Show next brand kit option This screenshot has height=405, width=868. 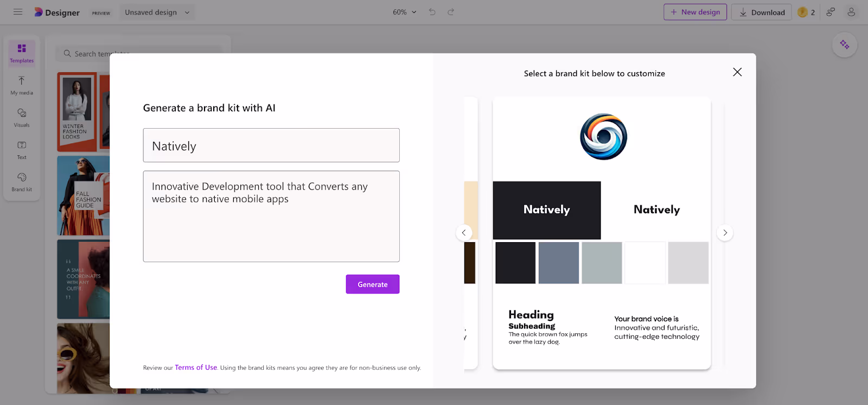[725, 232]
